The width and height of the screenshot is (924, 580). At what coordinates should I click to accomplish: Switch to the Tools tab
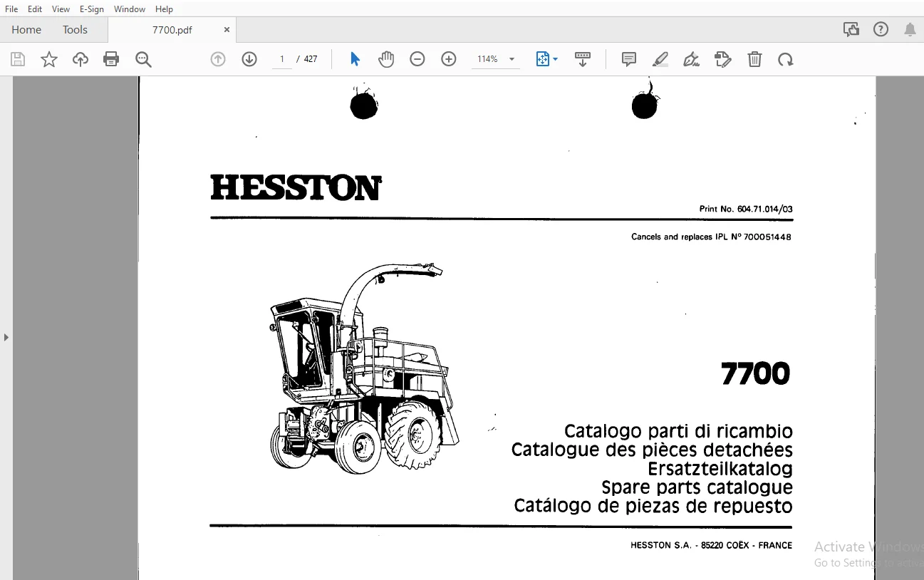tap(75, 30)
